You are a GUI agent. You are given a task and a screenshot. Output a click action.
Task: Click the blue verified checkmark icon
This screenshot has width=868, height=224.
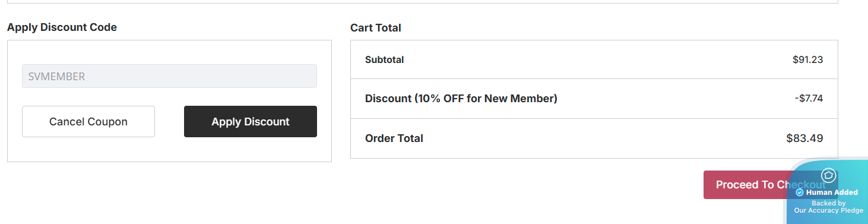(x=800, y=193)
